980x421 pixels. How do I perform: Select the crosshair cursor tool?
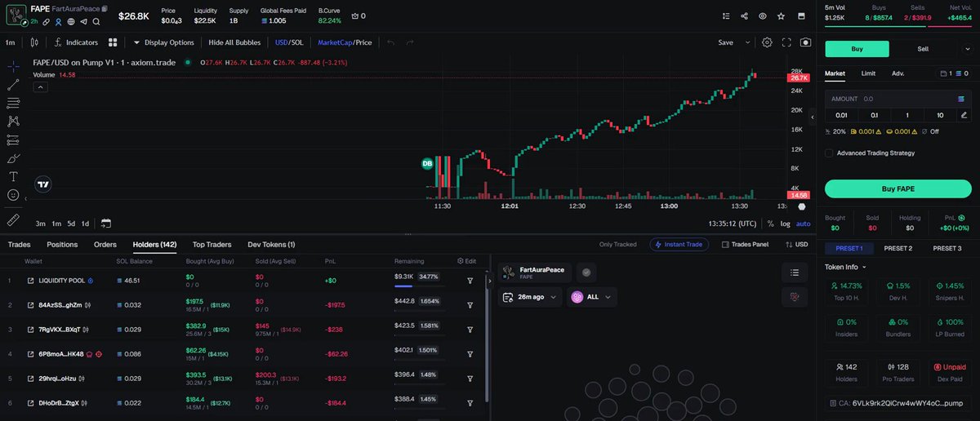[x=14, y=66]
